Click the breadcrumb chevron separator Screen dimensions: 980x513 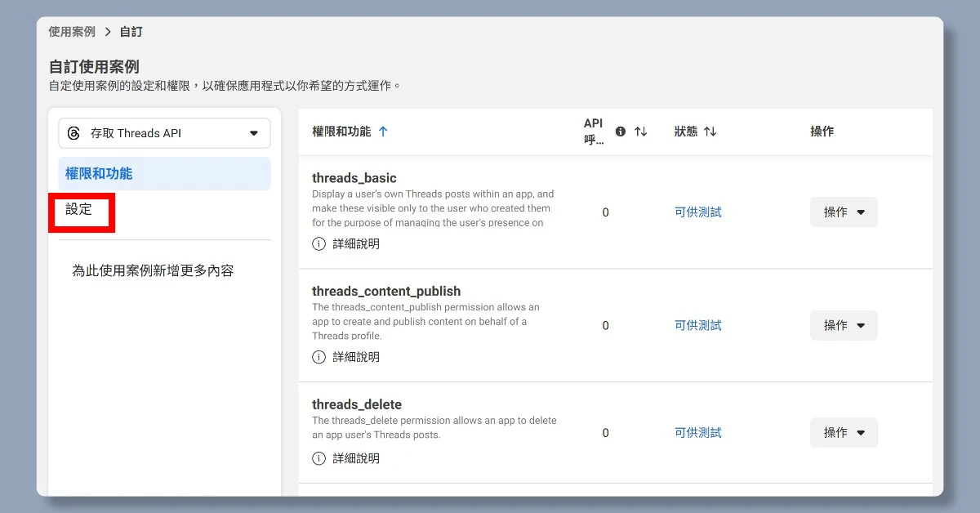pos(108,32)
